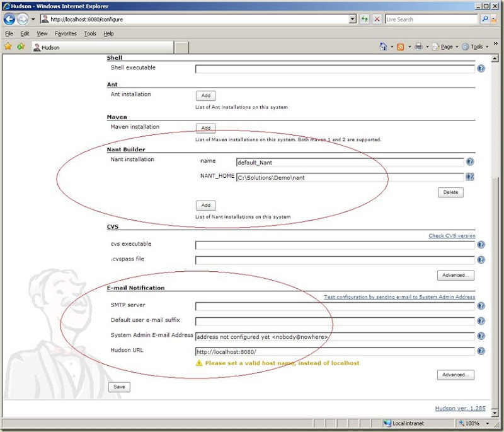Click the Hudson ver. 1.285 link
The width and height of the screenshot is (504, 432).
tap(460, 408)
